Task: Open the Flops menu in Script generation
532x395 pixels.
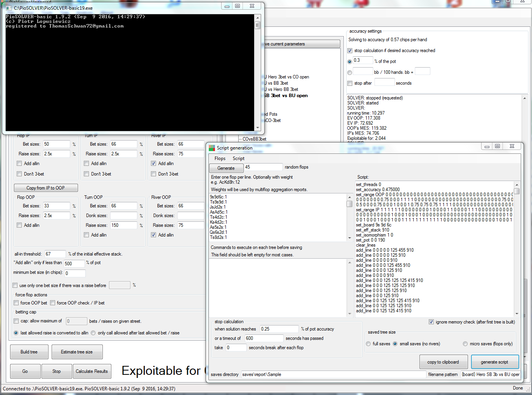Action: pyautogui.click(x=220, y=158)
